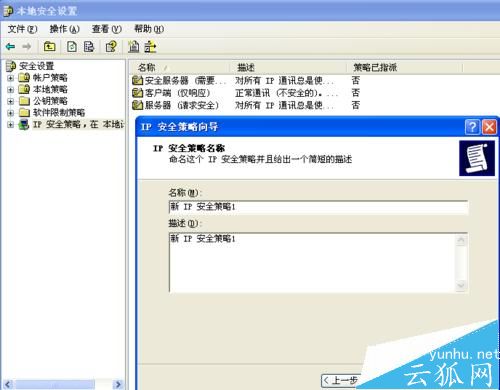Click the 软件限制策略 folder icon
Screen dimensions: 500x390
point(24,112)
